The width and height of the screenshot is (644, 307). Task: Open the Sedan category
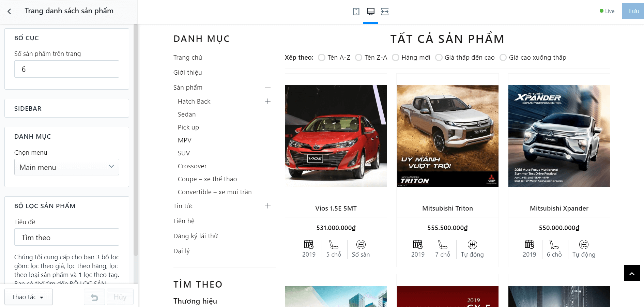coord(187,114)
